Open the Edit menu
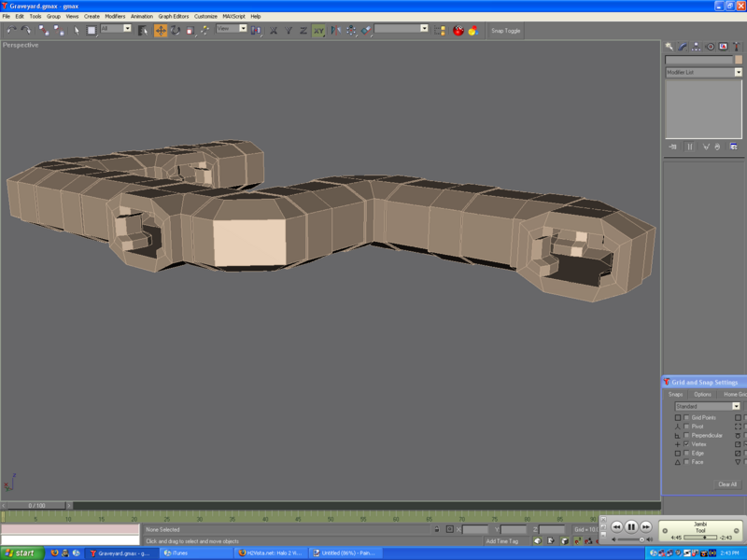This screenshot has width=747, height=560. pyautogui.click(x=20, y=16)
